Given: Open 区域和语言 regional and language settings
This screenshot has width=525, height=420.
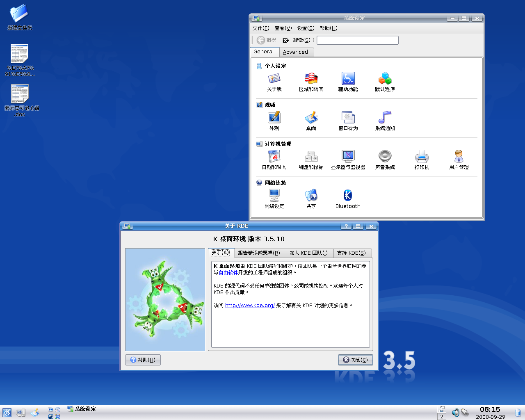Looking at the screenshot, I should [311, 82].
